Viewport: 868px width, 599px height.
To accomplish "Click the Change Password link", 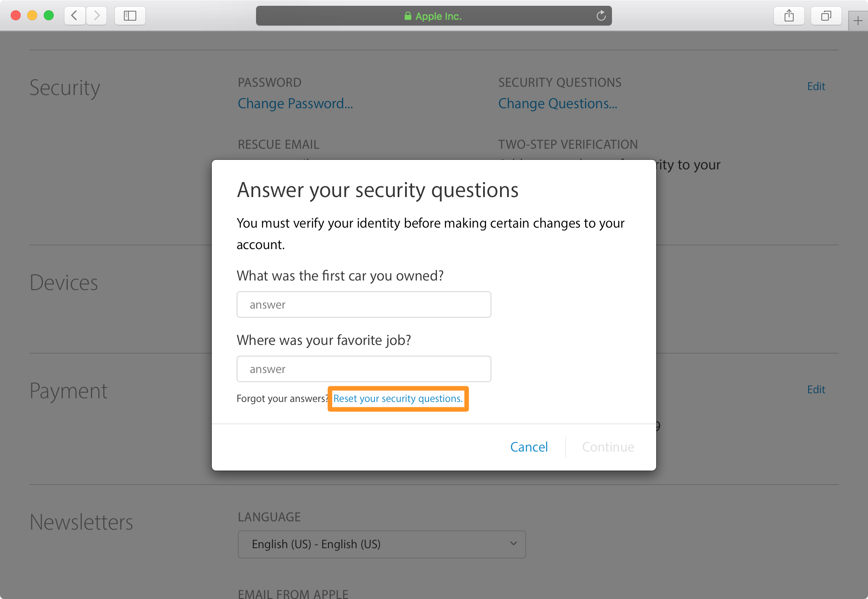I will [x=295, y=103].
